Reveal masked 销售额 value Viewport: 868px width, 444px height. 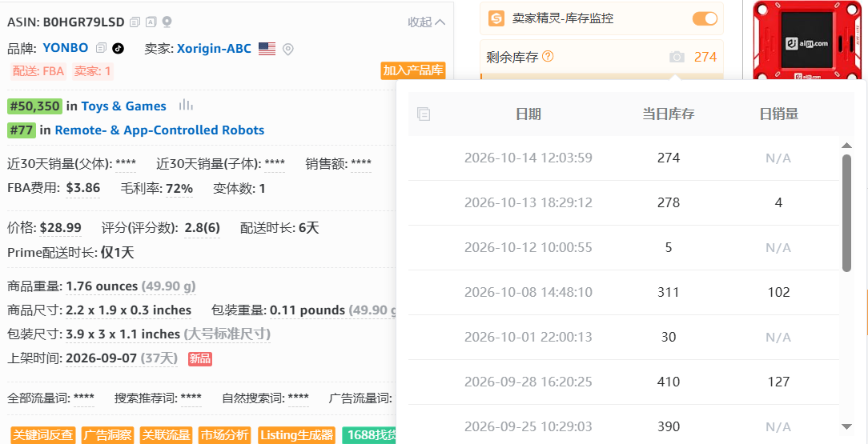tap(361, 164)
